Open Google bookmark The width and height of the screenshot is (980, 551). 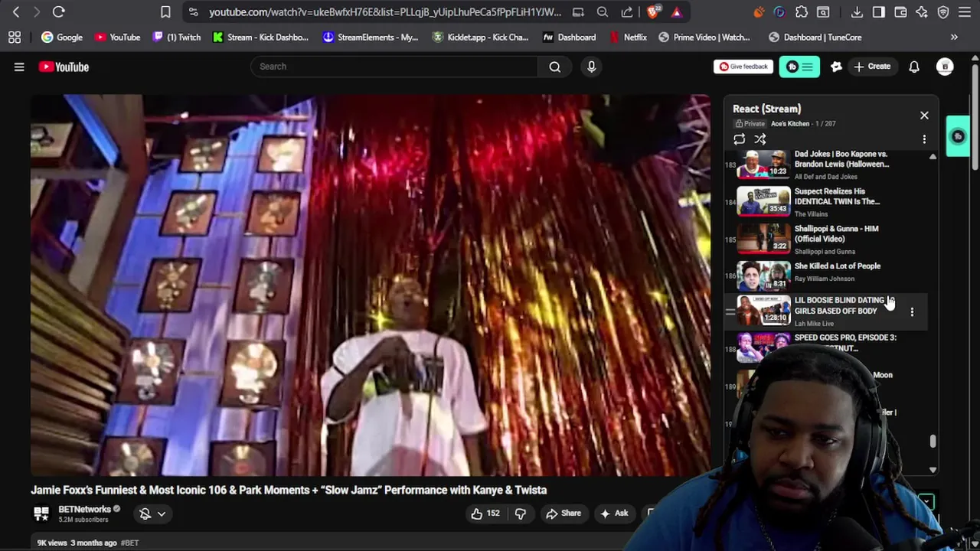click(x=62, y=37)
